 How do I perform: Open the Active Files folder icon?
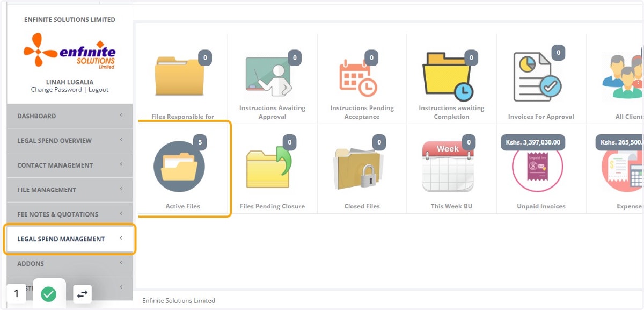click(x=179, y=167)
